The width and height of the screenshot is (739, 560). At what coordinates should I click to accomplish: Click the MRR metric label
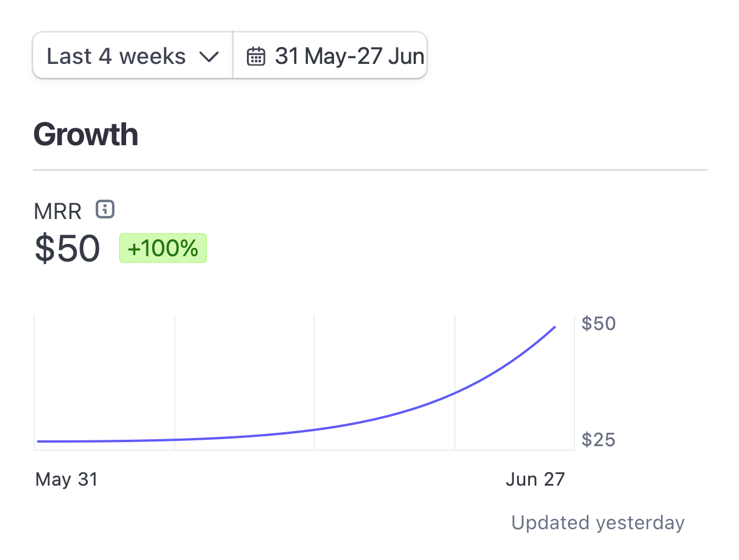58,211
